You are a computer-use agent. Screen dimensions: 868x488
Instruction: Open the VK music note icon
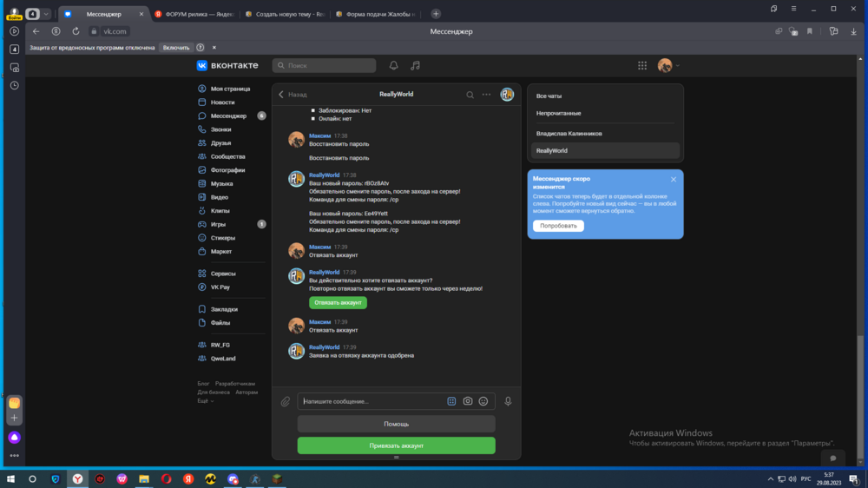tap(415, 65)
